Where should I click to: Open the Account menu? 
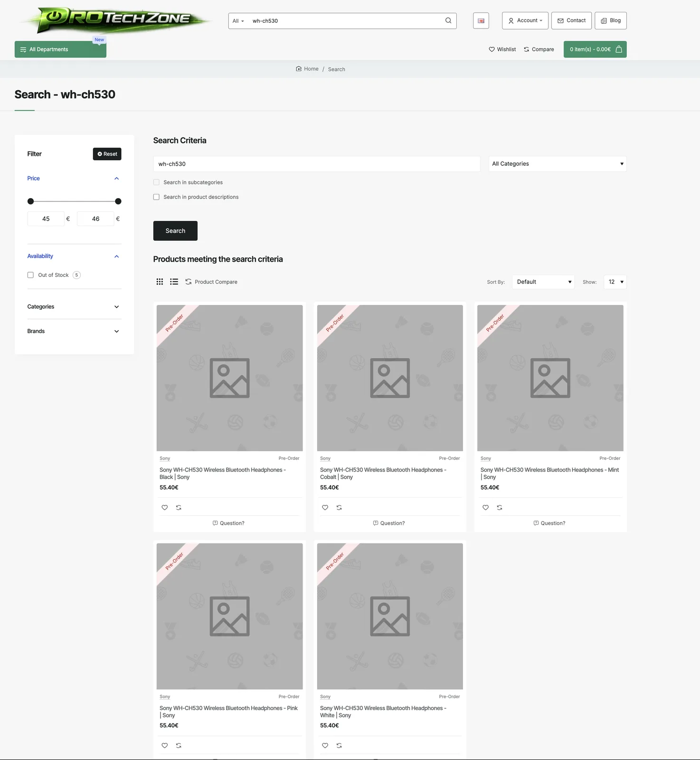click(525, 20)
